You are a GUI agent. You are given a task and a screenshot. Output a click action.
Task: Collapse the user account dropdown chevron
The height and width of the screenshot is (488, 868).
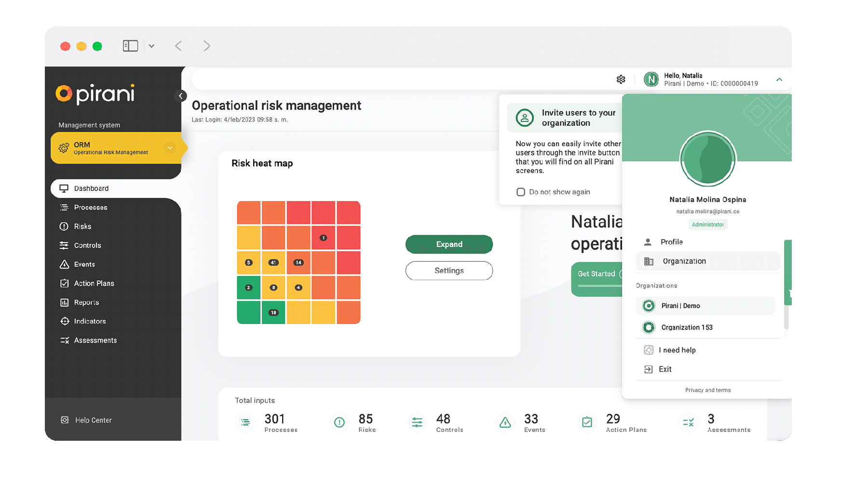pyautogui.click(x=780, y=79)
